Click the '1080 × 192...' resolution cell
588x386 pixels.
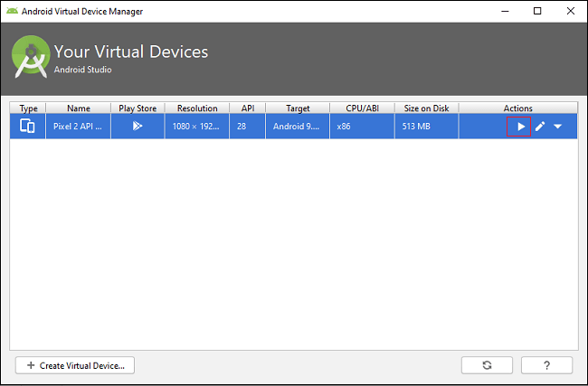[x=197, y=127]
